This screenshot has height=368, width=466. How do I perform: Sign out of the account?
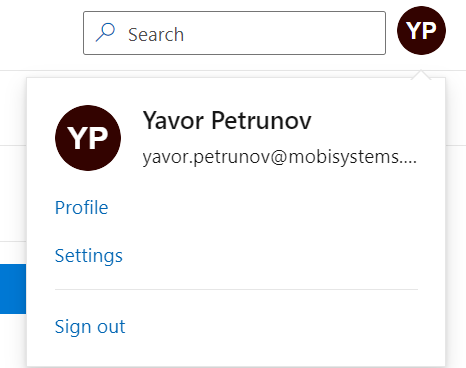tap(90, 326)
